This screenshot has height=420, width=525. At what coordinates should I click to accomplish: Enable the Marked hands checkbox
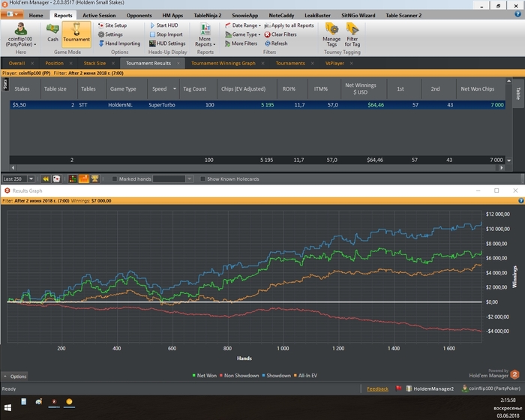pyautogui.click(x=115, y=178)
